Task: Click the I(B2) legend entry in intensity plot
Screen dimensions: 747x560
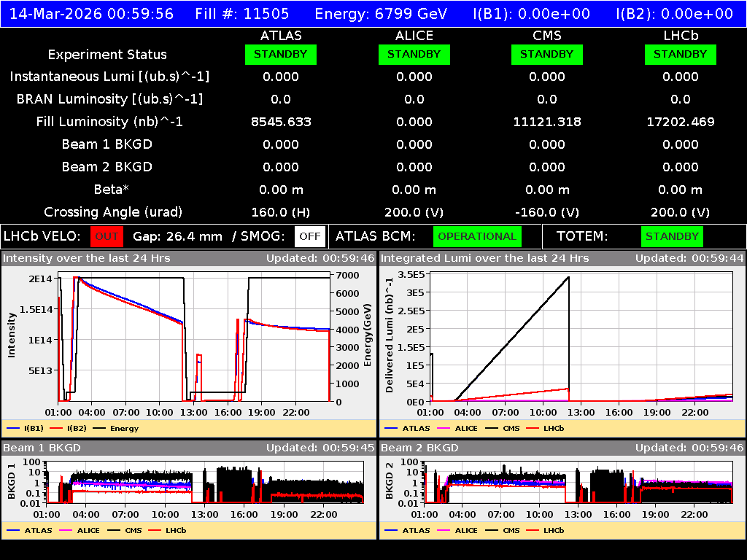Action: pyautogui.click(x=69, y=429)
